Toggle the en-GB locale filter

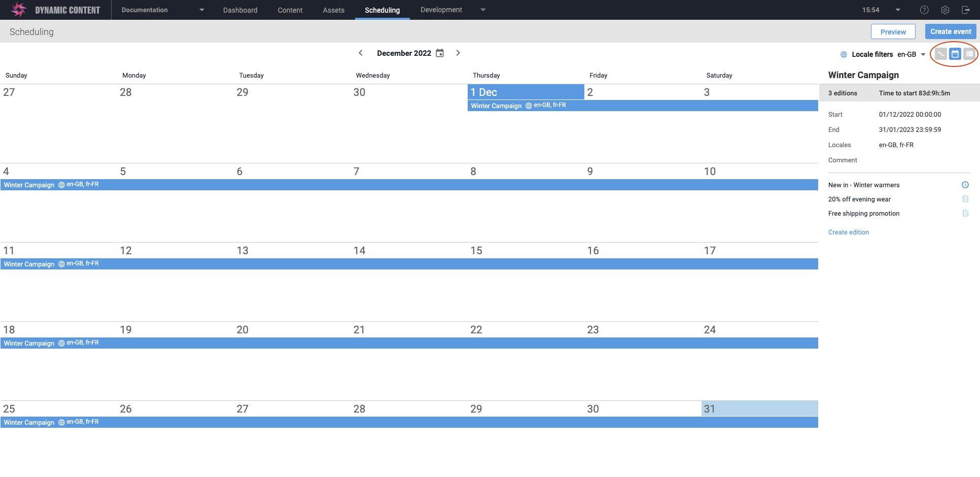click(906, 54)
